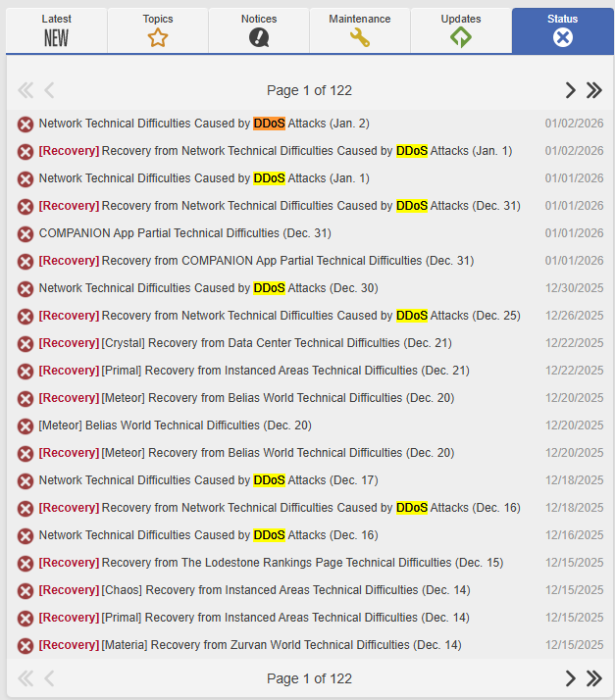
Task: Click date 12/16/2025 in the list
Action: tap(575, 535)
